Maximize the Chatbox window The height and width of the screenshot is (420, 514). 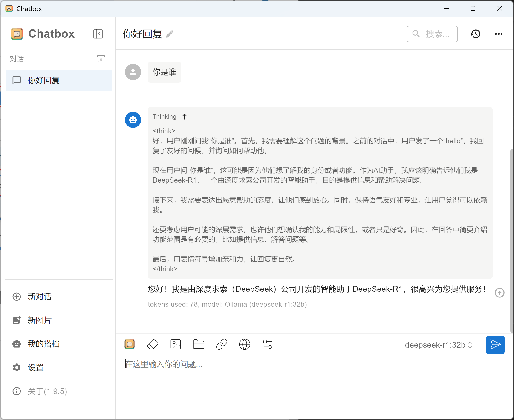point(473,9)
